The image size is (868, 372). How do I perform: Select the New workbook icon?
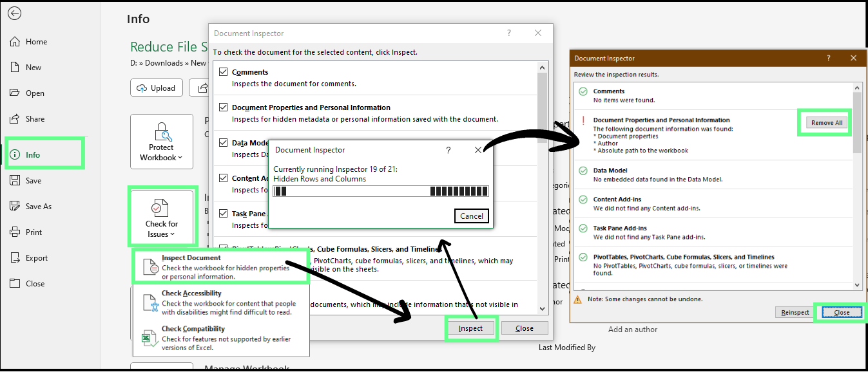(x=13, y=67)
